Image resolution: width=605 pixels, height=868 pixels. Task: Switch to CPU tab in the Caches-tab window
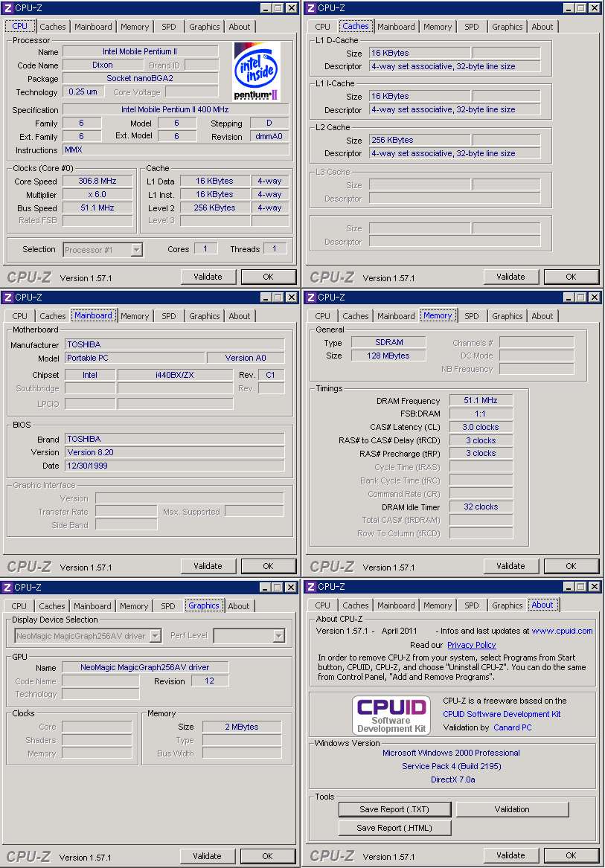tap(322, 27)
